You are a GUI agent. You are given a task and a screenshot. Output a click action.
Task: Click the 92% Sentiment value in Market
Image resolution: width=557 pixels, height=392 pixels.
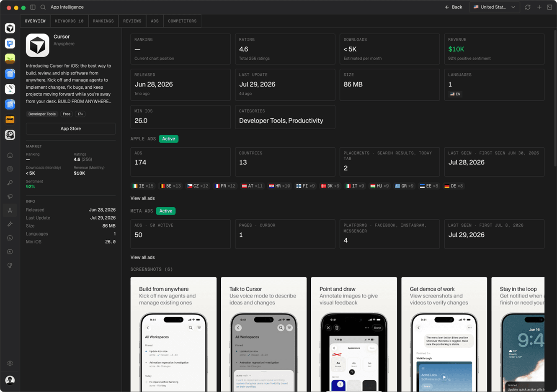tap(31, 187)
